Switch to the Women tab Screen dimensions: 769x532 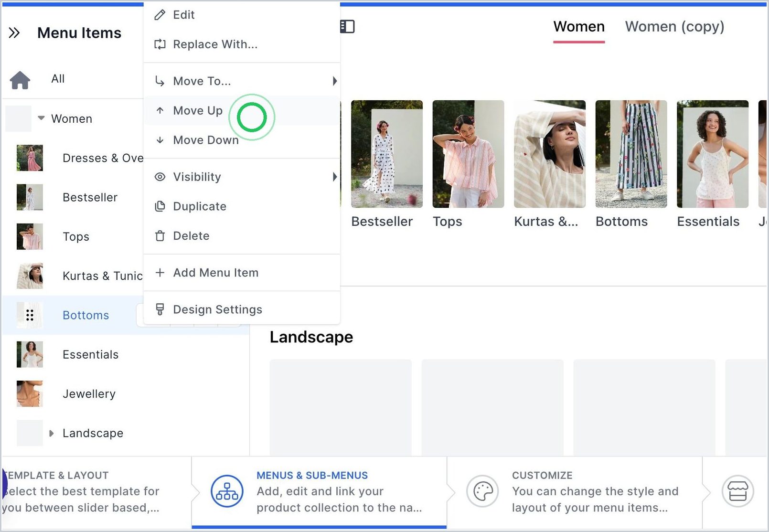click(579, 27)
